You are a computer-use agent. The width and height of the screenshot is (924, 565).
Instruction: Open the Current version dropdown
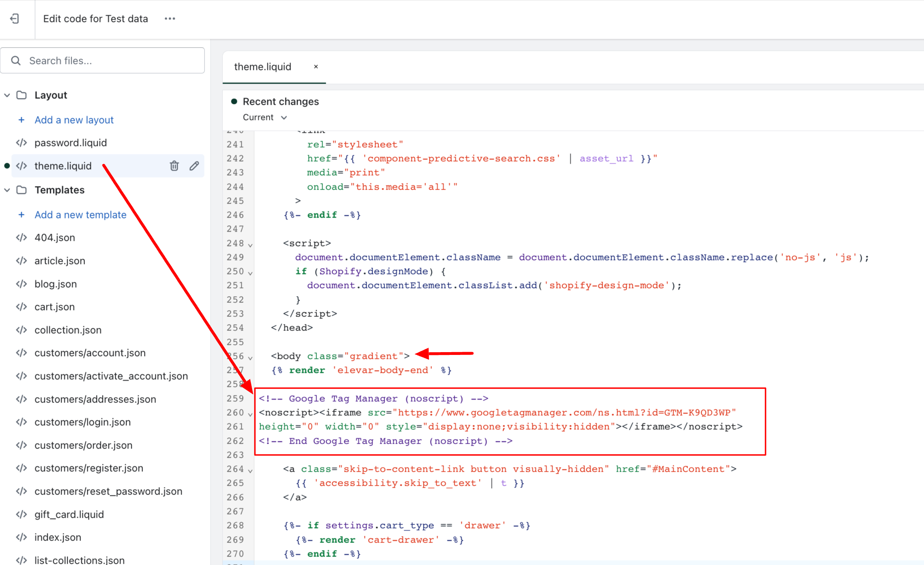[265, 117]
